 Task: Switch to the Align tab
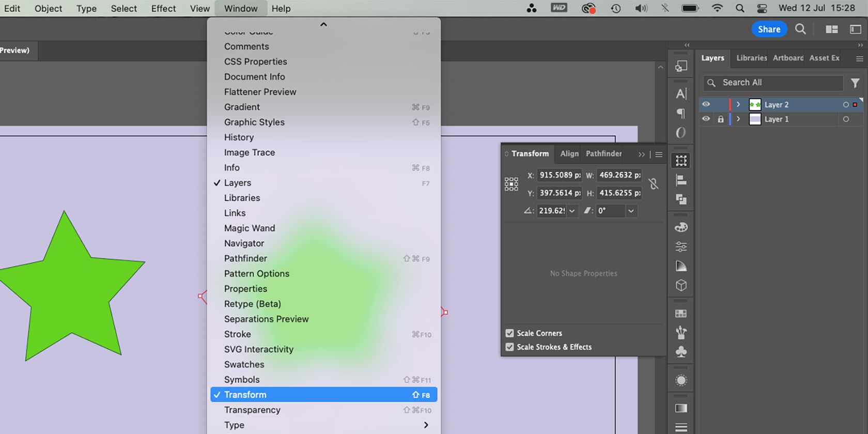569,153
